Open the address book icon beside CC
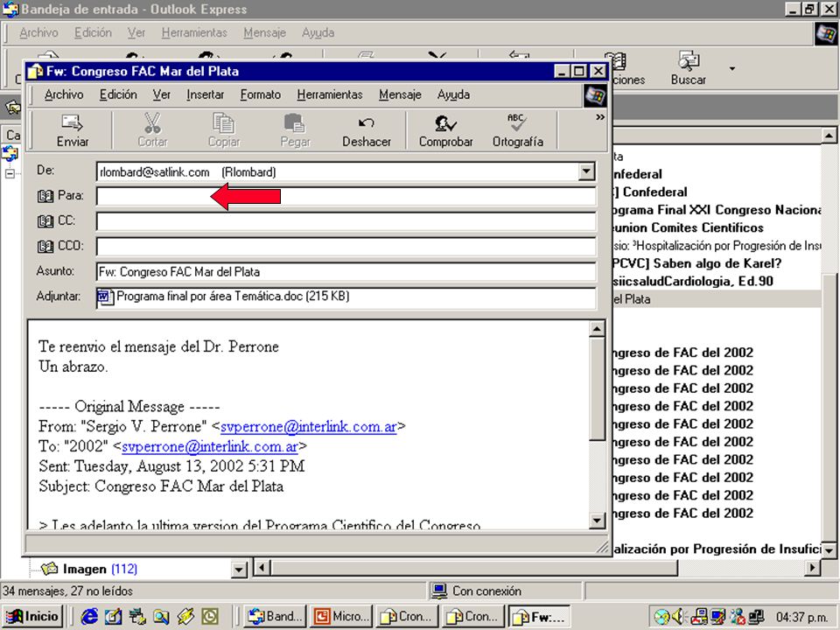This screenshot has width=840, height=630. tap(45, 220)
